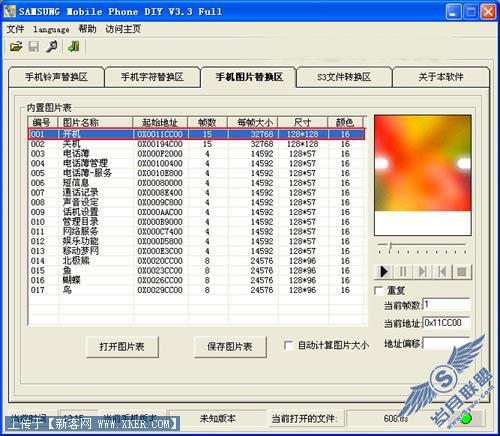Image resolution: width=500 pixels, height=436 pixels.
Task: Step to next frame button
Action: tap(422, 271)
